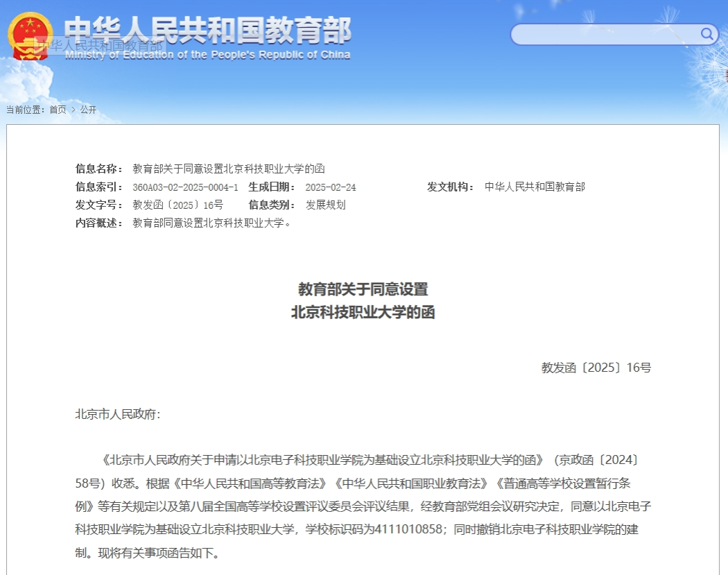728x575 pixels.
Task: Click heading line 北京科技职业大学的函
Action: coord(363,312)
